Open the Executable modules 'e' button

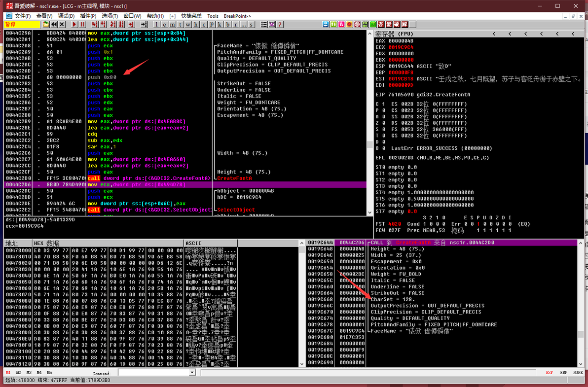[x=164, y=24]
